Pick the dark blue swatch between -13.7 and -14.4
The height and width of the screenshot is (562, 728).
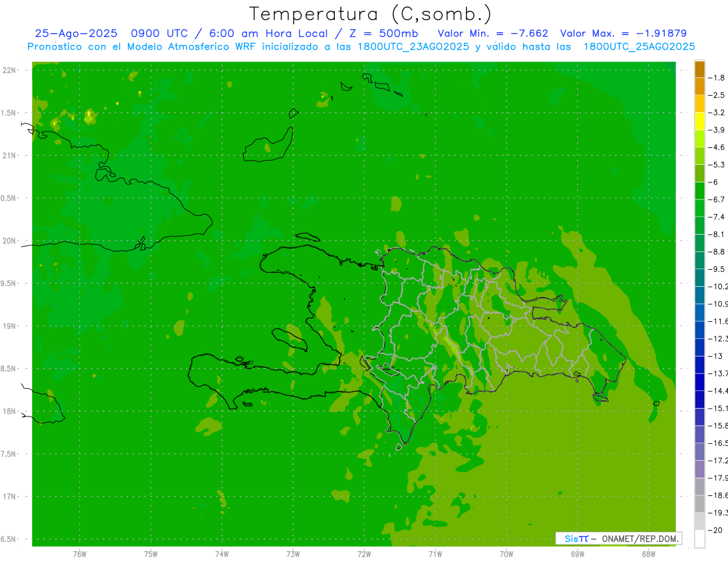click(x=699, y=382)
